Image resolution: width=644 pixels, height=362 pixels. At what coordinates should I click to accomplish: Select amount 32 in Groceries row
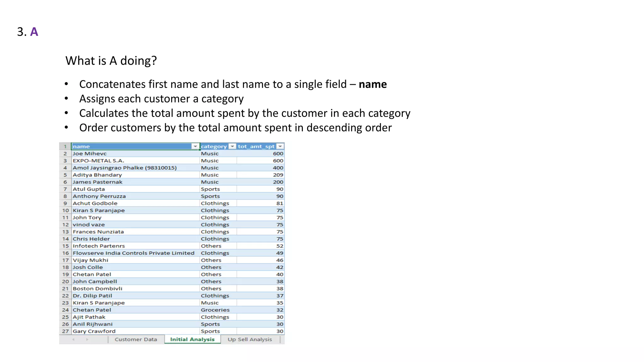[260, 310]
